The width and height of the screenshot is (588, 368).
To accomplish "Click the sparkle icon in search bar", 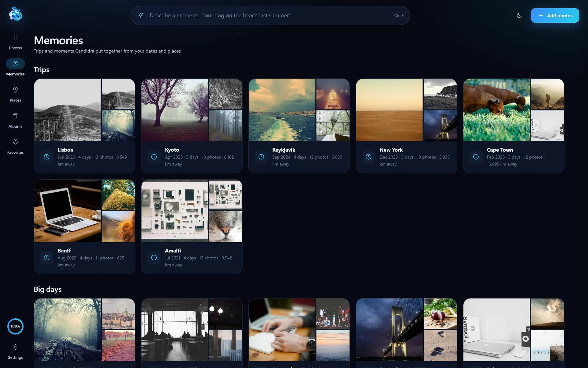I will pos(141,15).
